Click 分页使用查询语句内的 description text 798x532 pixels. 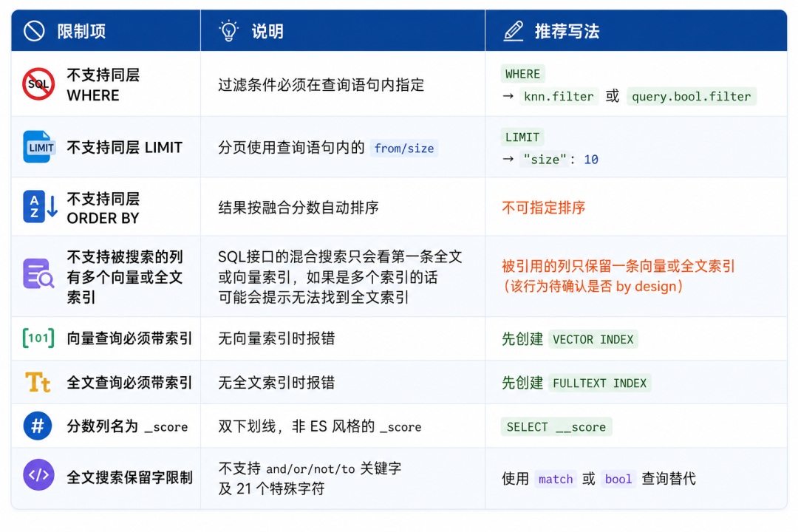point(291,148)
